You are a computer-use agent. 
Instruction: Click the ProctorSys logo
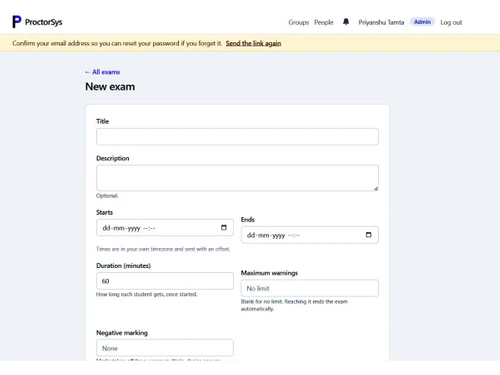pyautogui.click(x=17, y=22)
